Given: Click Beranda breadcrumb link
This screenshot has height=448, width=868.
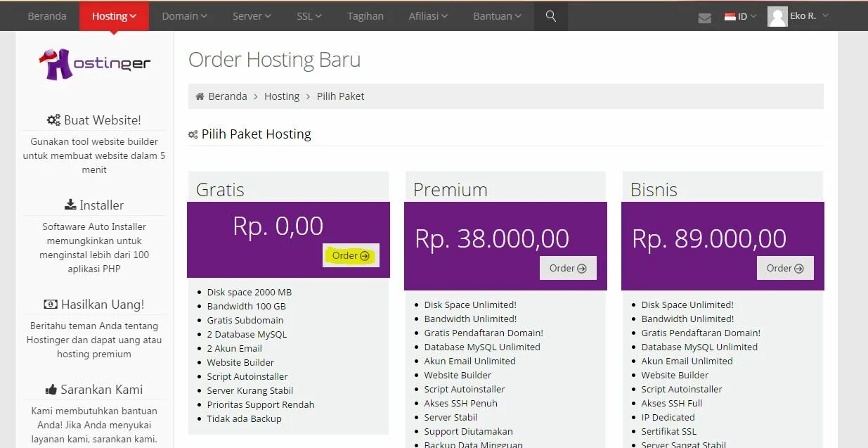Looking at the screenshot, I should (x=228, y=96).
